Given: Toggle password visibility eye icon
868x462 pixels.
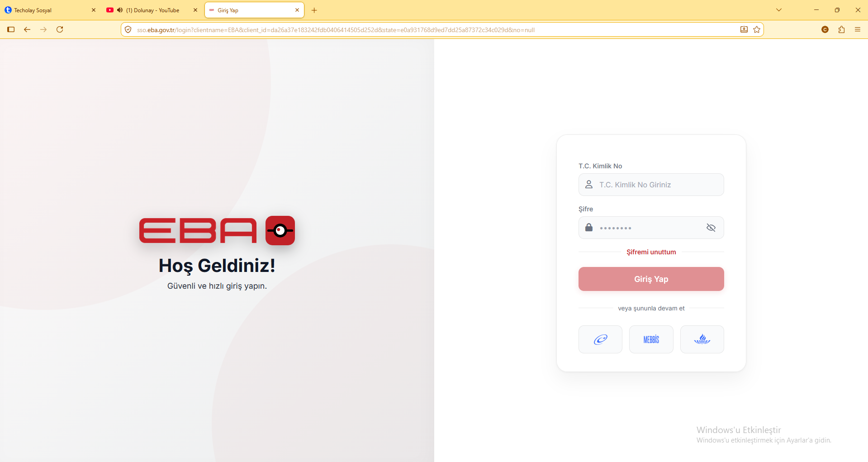Looking at the screenshot, I should tap(711, 228).
